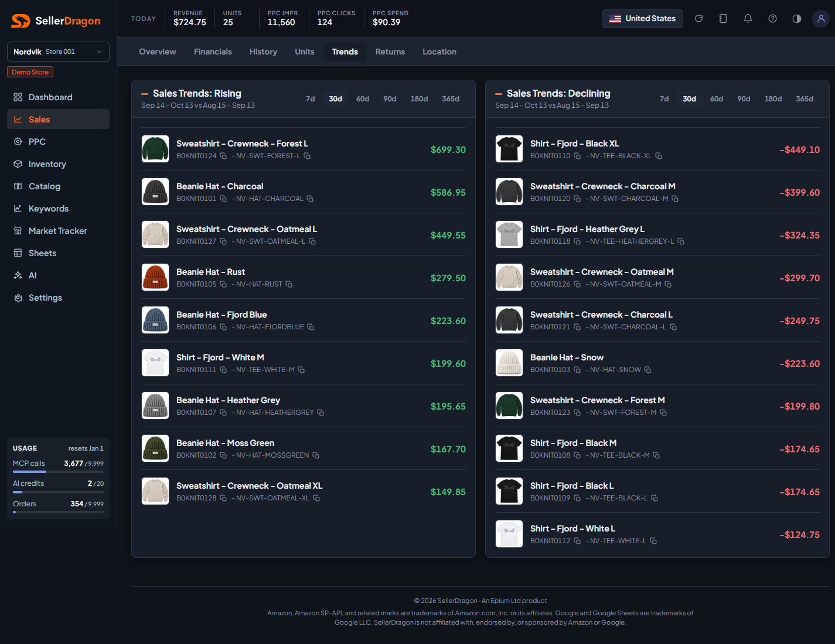Select 365d range in Rising panel
This screenshot has height=644, width=835.
click(x=451, y=99)
